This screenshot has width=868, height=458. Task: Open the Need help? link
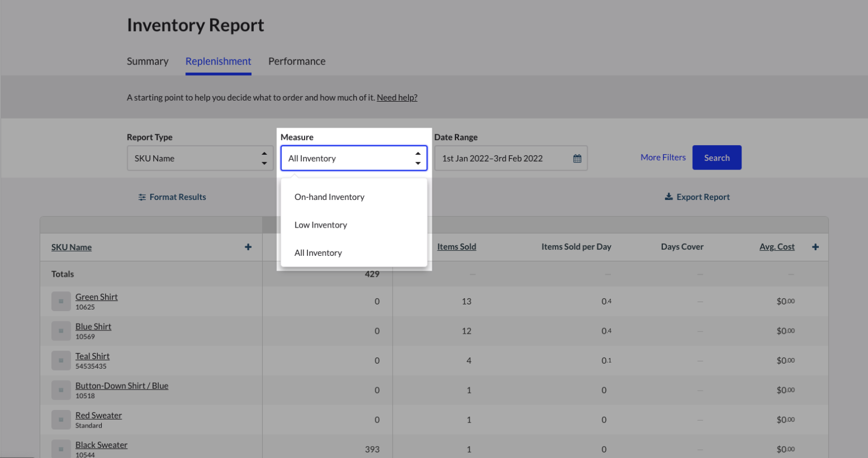click(x=397, y=97)
